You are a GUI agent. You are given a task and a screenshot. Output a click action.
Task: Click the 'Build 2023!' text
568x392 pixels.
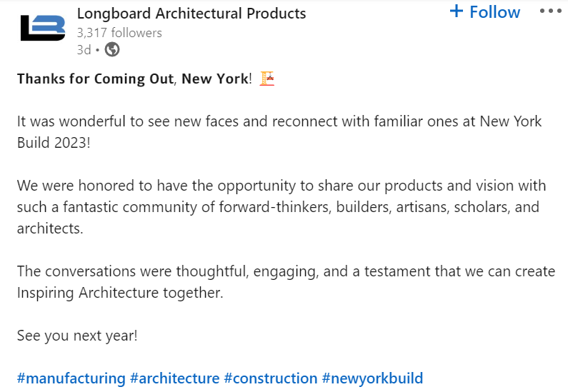pyautogui.click(x=54, y=143)
